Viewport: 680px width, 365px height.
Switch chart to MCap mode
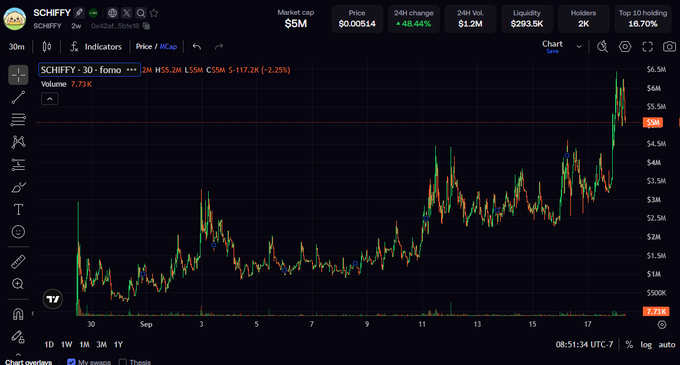(168, 46)
